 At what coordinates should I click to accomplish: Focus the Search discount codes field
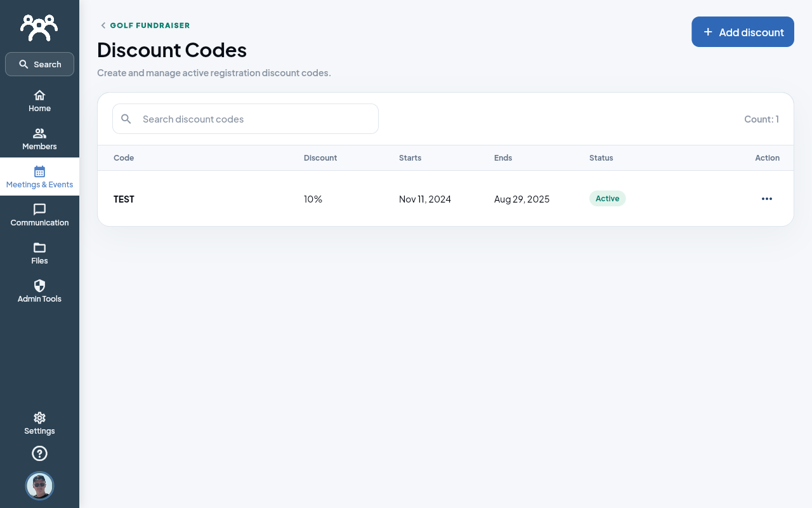click(246, 119)
